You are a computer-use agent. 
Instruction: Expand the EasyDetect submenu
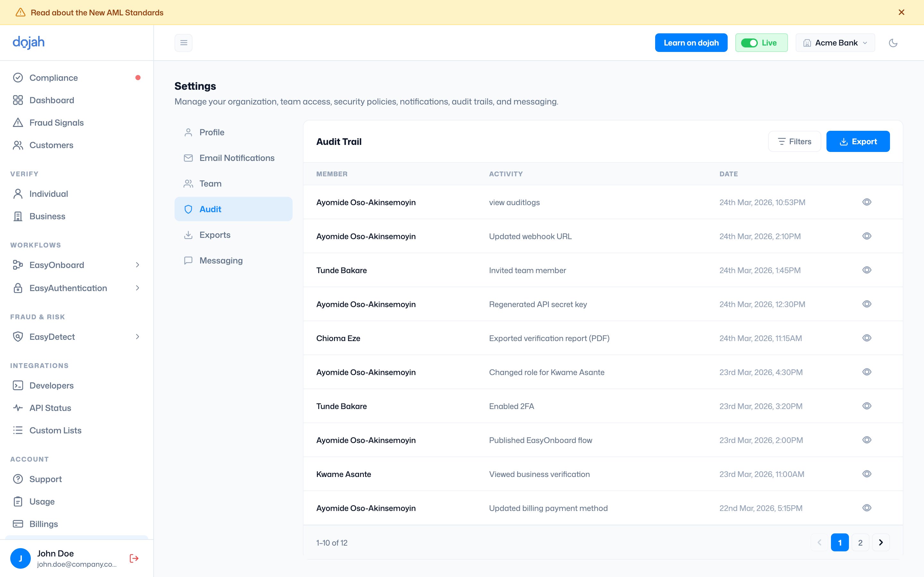tap(137, 337)
